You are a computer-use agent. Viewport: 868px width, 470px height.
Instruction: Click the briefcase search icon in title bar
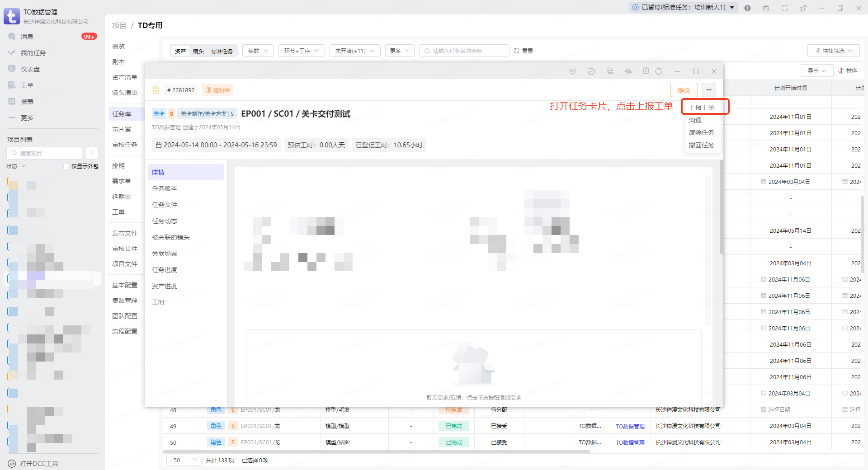tap(766, 8)
